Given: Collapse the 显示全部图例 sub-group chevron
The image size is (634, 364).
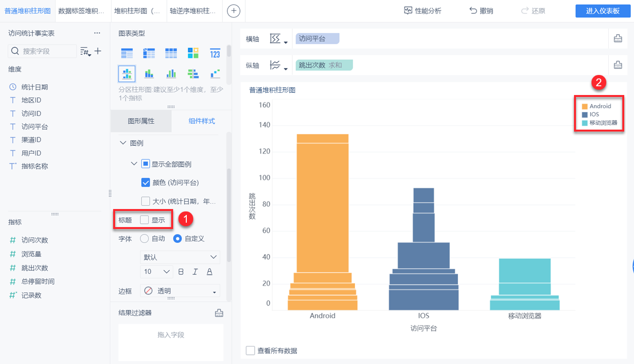Looking at the screenshot, I should click(134, 164).
